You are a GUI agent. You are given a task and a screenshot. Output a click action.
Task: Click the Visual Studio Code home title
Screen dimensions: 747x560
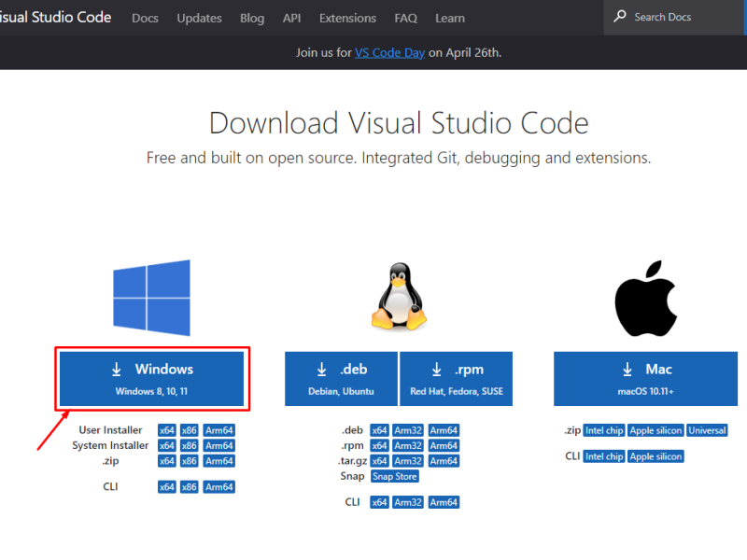55,17
